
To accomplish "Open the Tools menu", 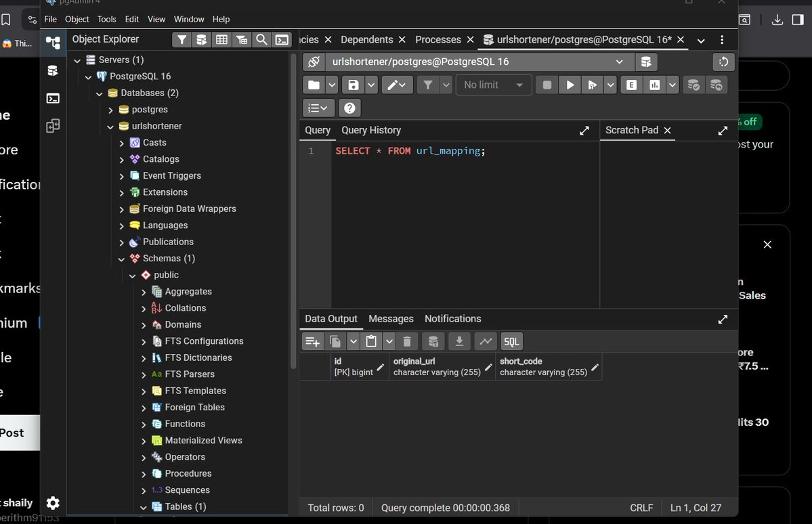I will 107,19.
